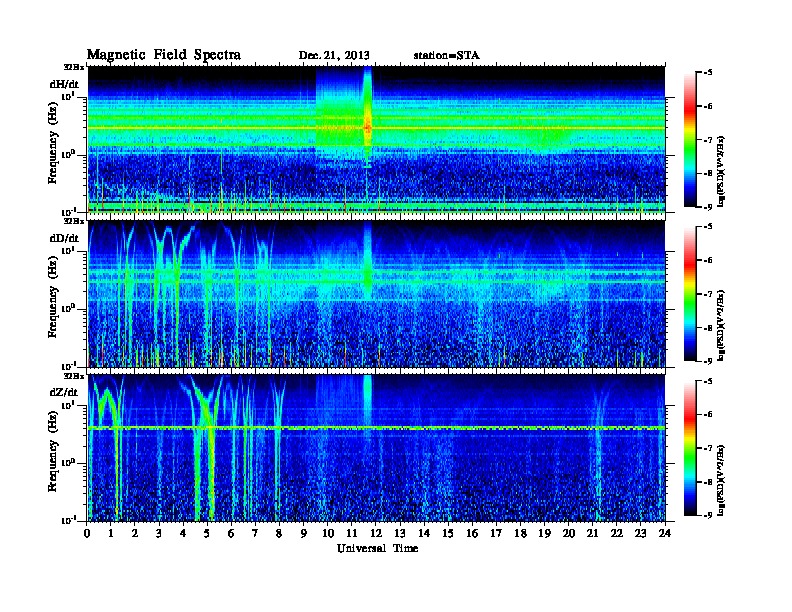The width and height of the screenshot is (792, 612).
Task: Click the '-6' value on the dD/dt color scale
Action: click(x=708, y=260)
